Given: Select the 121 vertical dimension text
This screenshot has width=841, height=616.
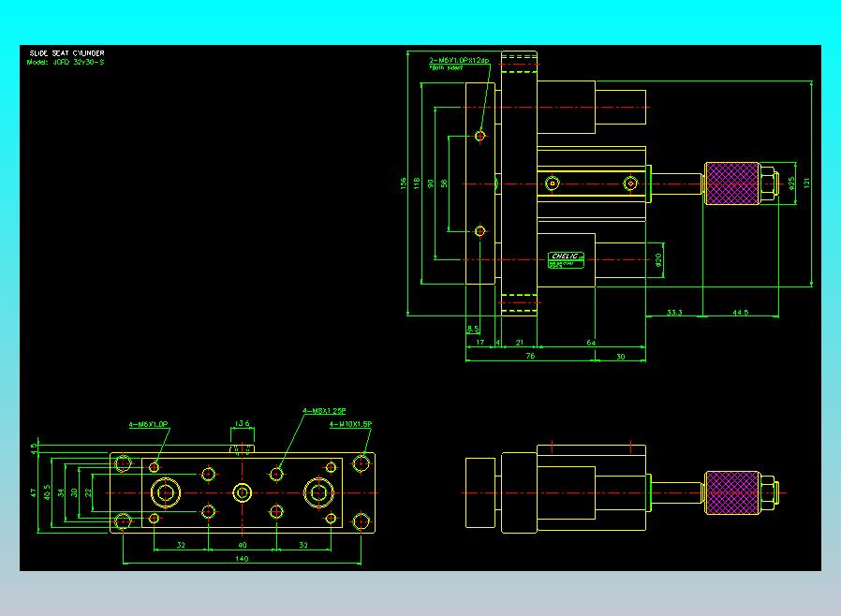Looking at the screenshot, I should 806,183.
